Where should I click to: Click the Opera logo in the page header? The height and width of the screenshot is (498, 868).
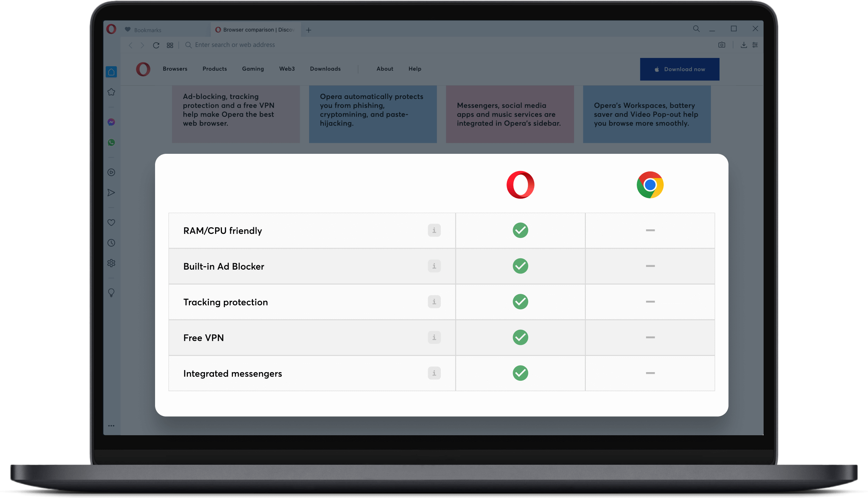[143, 69]
